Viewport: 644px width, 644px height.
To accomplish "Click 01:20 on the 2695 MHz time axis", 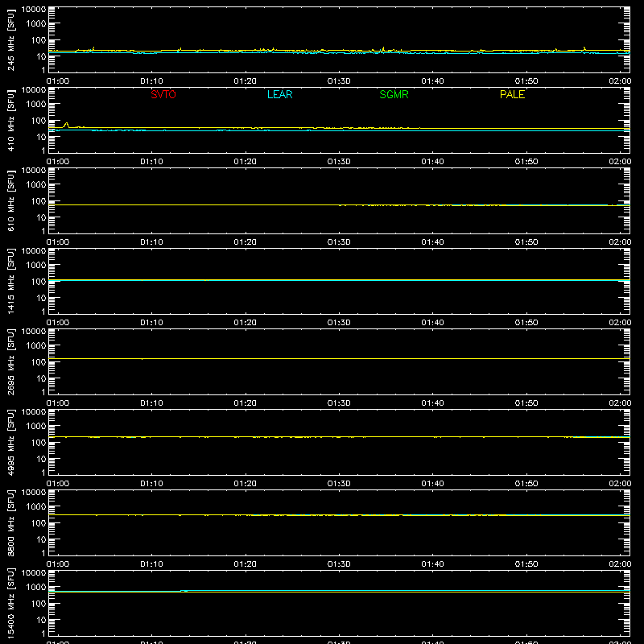I will [246, 403].
